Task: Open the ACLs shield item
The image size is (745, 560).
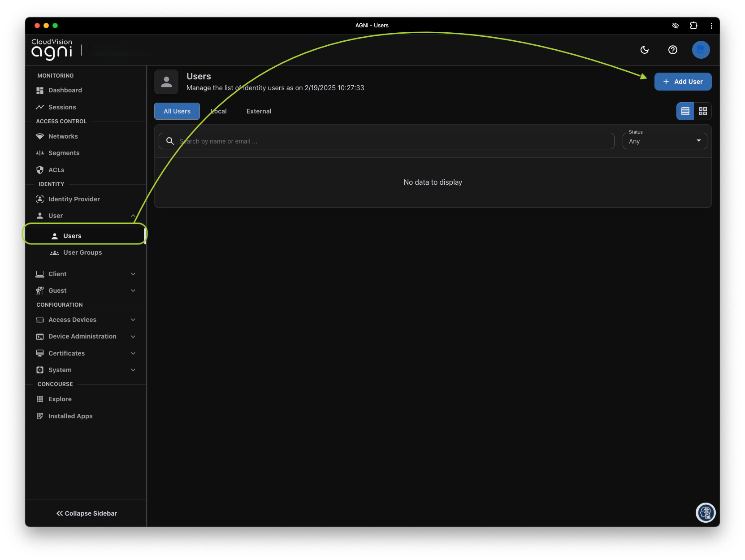Action: point(56,170)
